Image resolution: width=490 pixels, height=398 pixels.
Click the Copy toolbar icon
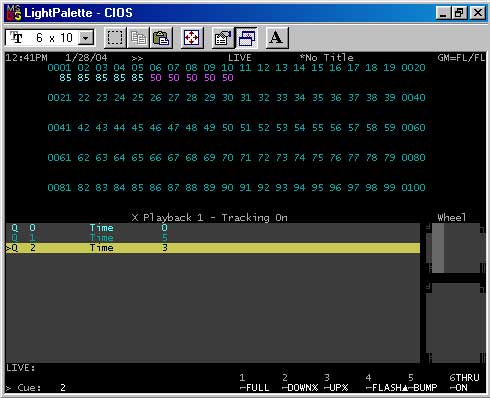point(138,38)
